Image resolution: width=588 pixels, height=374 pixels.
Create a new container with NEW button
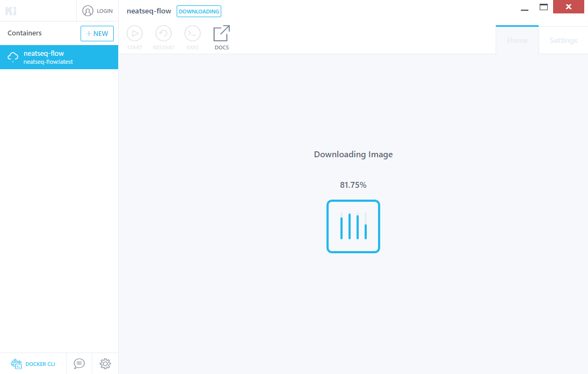[x=97, y=33]
